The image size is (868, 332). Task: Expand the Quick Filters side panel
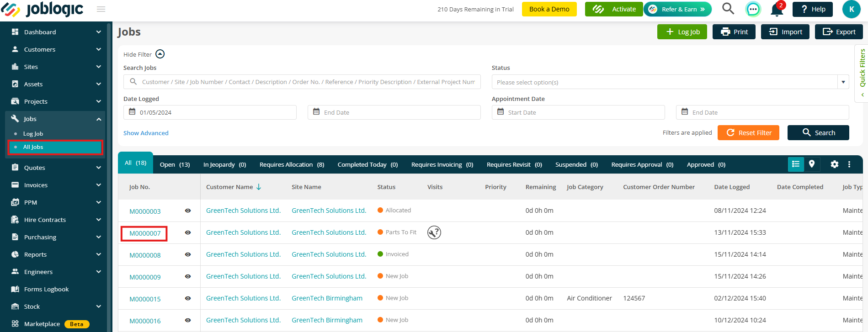862,73
